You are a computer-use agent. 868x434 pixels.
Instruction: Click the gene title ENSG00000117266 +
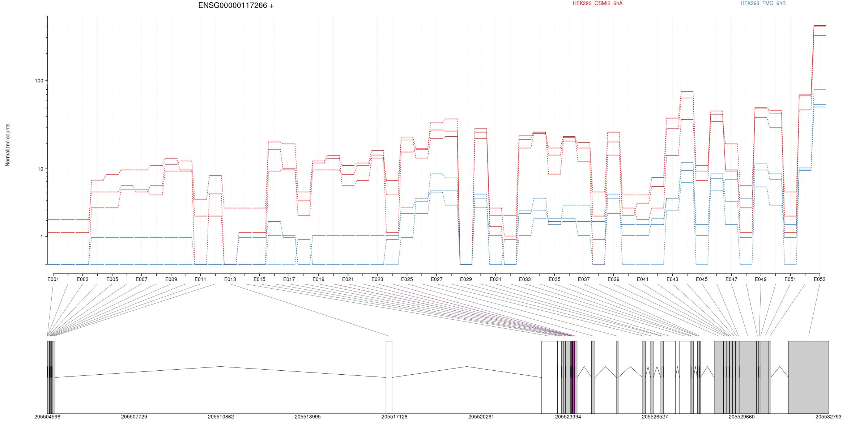[x=236, y=6]
